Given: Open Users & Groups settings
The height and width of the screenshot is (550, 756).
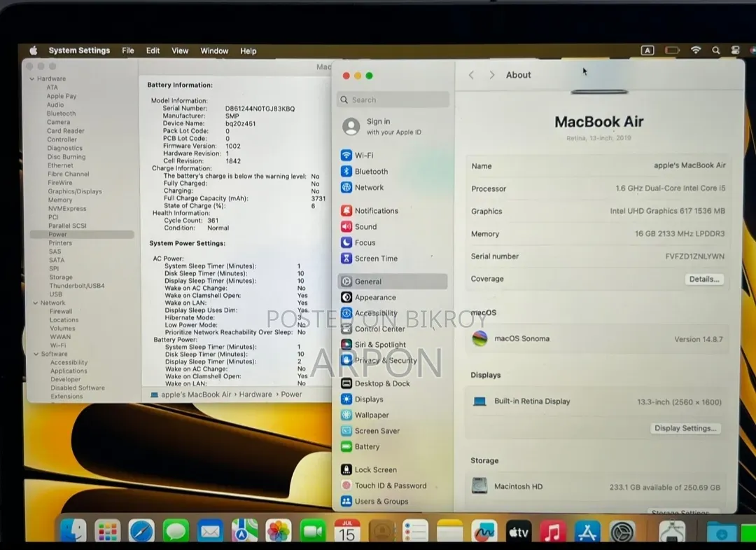Looking at the screenshot, I should tap(374, 501).
